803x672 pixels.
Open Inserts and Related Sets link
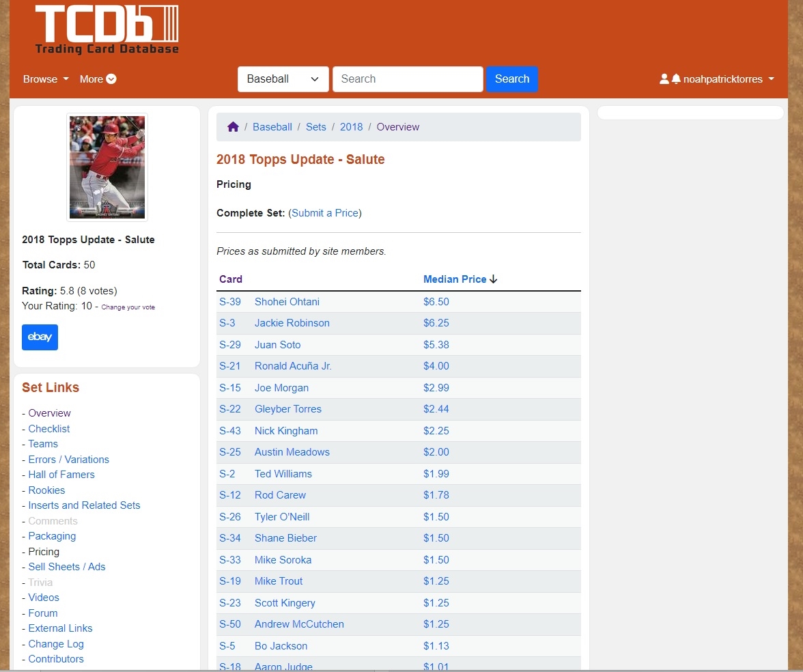point(85,505)
